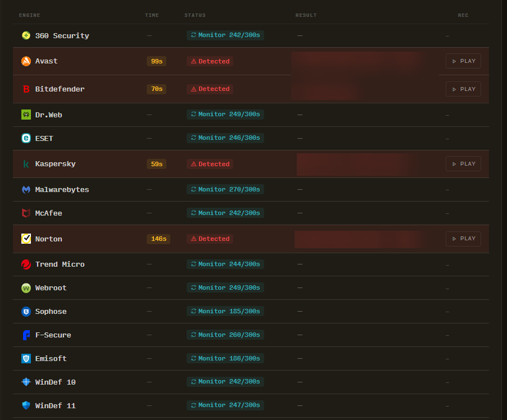Click the Norton checkmark icon
Viewport: 507px width, 420px height.
tap(26, 239)
